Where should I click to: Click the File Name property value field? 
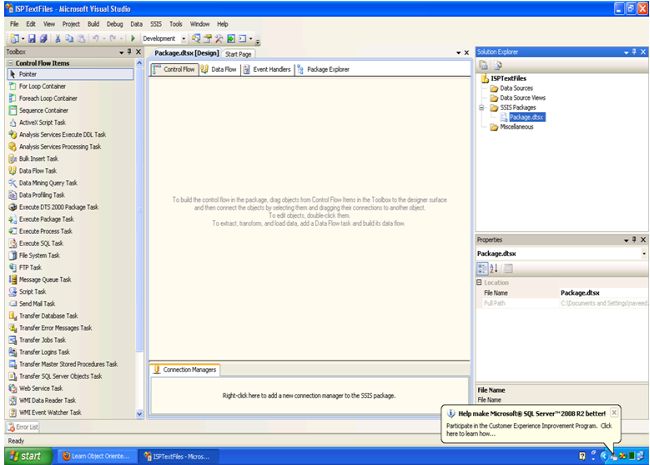[603, 293]
